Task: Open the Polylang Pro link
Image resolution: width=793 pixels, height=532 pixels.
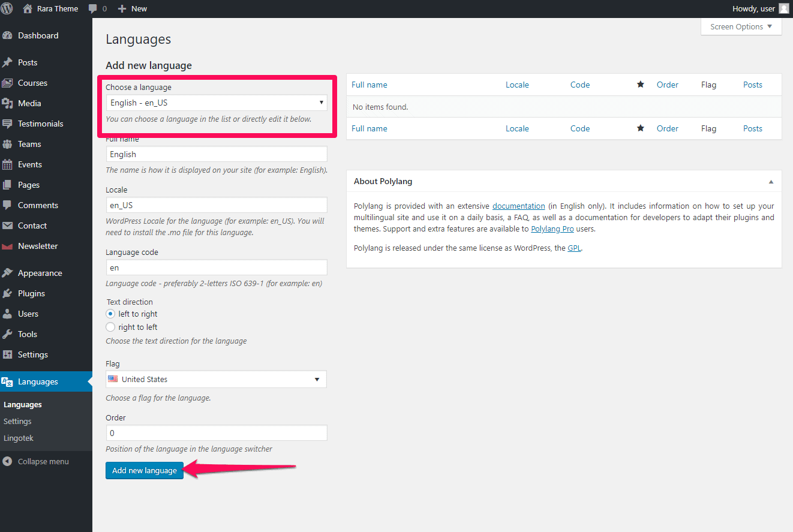Action: [x=552, y=229]
